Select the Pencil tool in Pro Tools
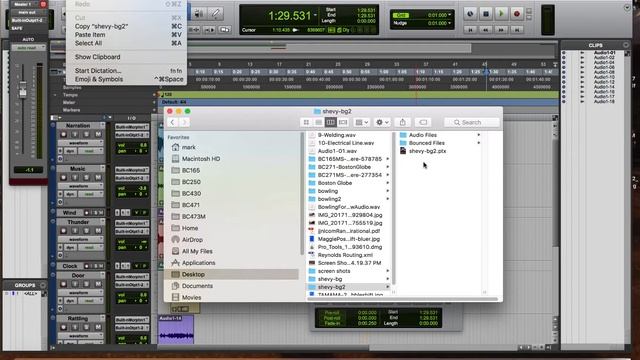Viewport: 640px width, 360px height. coord(216,13)
